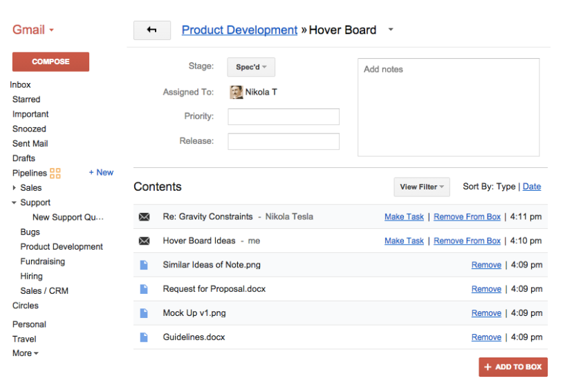Click envelope icon beside Hover Board Ideas
565x392 pixels.
click(x=144, y=241)
